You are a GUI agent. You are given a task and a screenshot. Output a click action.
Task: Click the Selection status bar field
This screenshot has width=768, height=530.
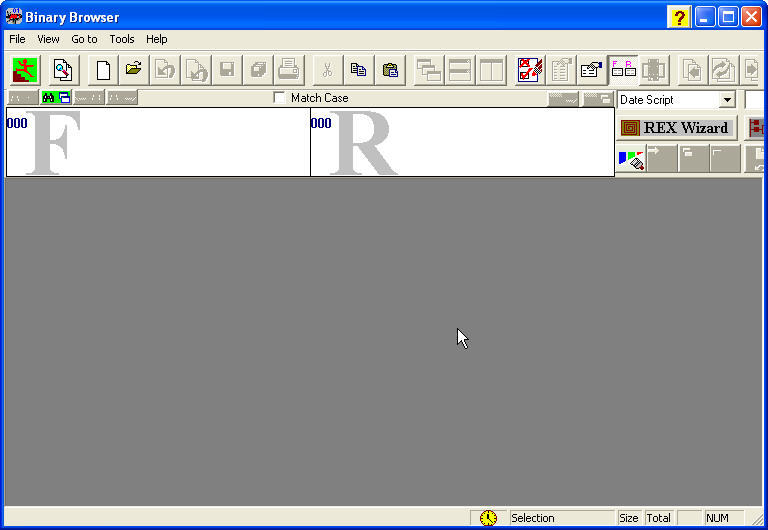(x=561, y=518)
